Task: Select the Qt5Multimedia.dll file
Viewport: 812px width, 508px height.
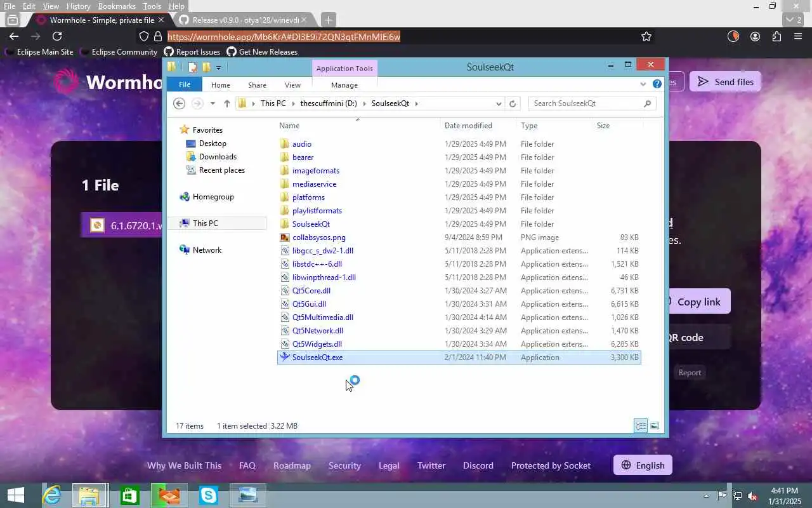Action: (322, 317)
